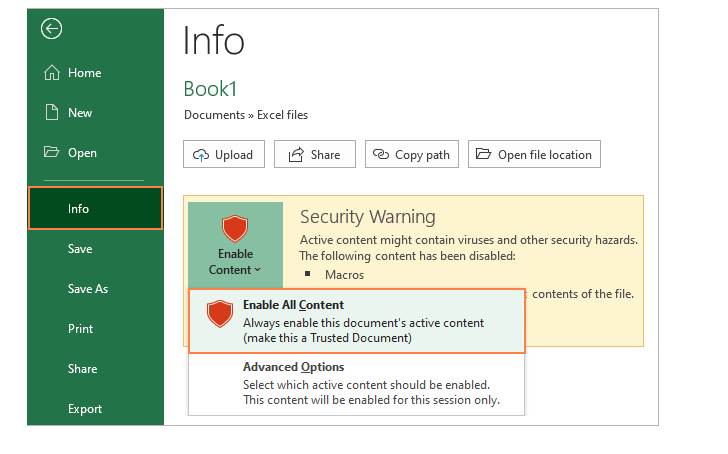The image size is (728, 454).
Task: Click the Copy path link icon button
Action: click(412, 155)
